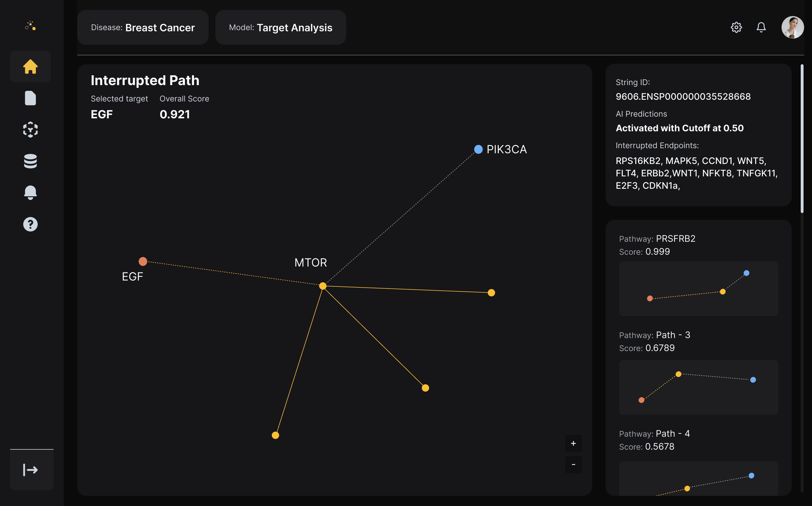The image size is (812, 506).
Task: Click the MTOR node in graph
Action: coord(323,286)
